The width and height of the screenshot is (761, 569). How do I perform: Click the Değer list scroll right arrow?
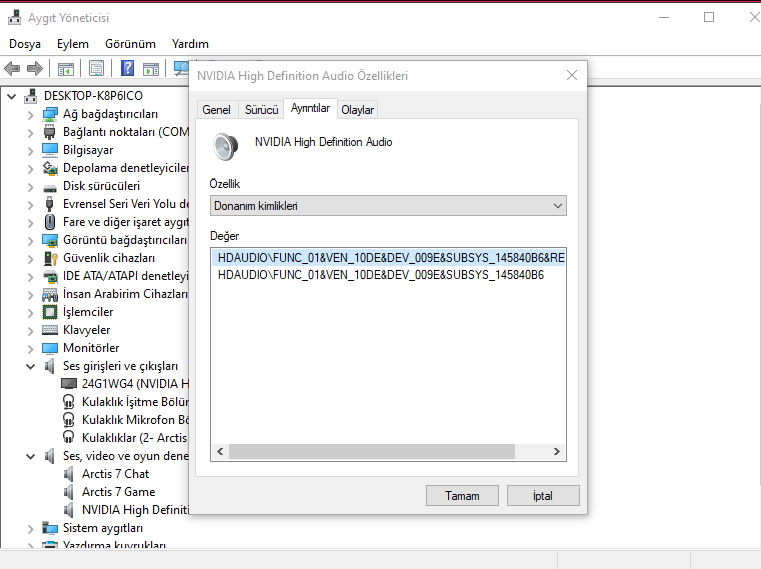[x=557, y=452]
